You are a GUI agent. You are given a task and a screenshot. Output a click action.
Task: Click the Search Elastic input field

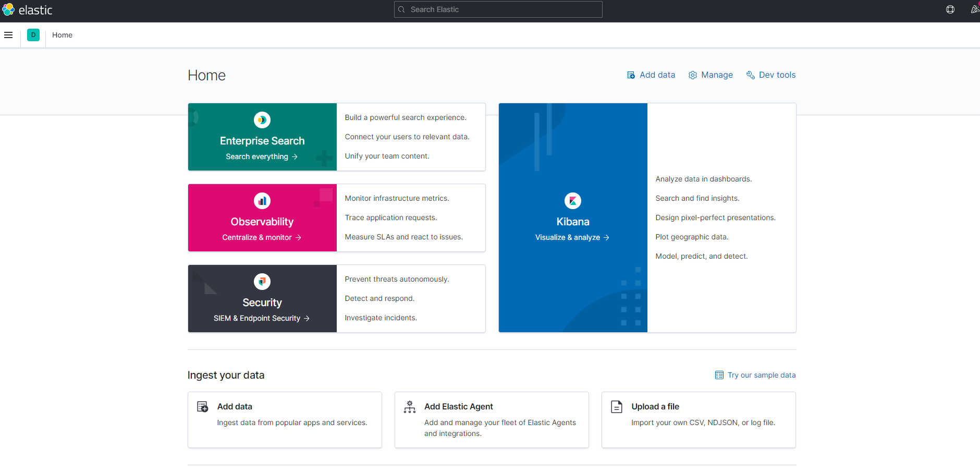498,9
